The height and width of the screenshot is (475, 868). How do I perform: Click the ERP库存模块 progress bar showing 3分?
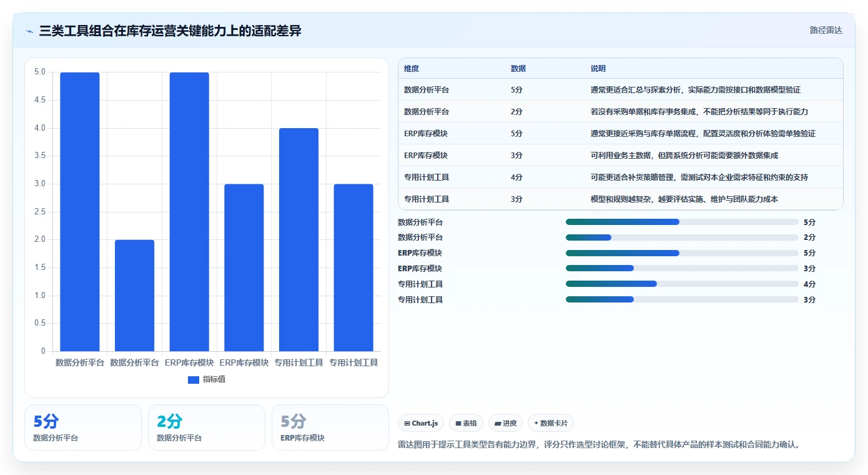682,268
